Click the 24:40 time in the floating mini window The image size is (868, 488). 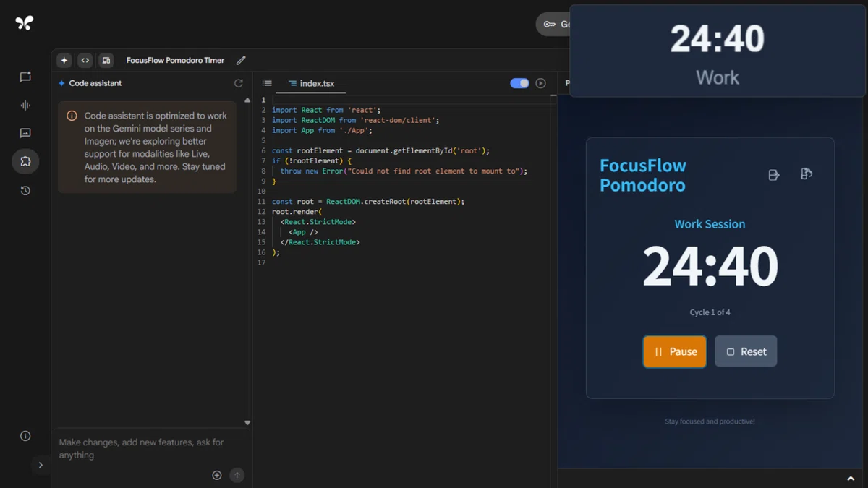click(717, 38)
